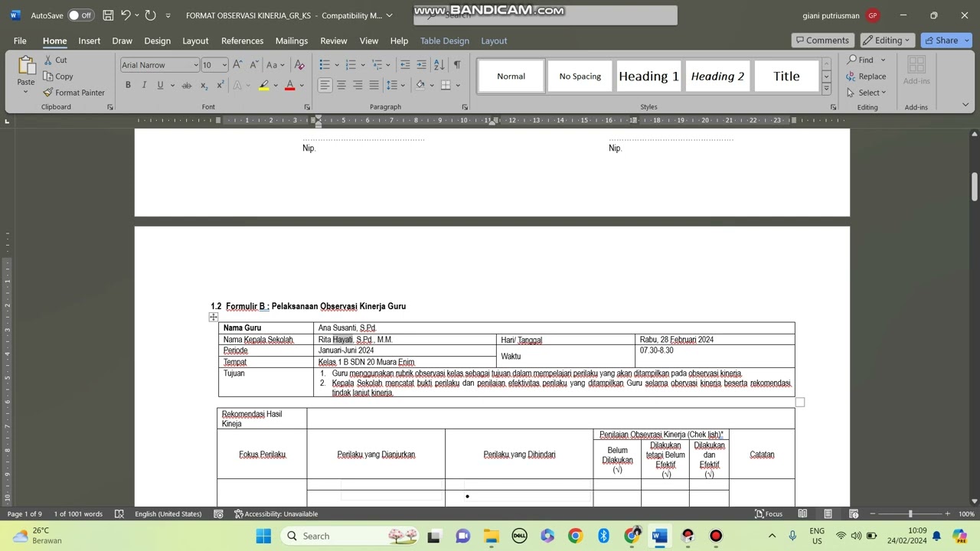This screenshot has width=980, height=551.
Task: Clear all formatting icon
Action: (299, 65)
